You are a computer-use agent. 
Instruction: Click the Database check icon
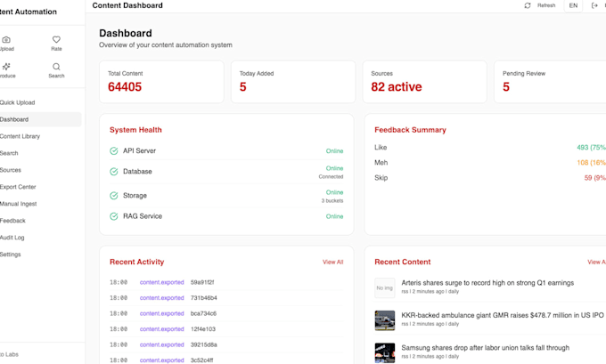pos(114,172)
